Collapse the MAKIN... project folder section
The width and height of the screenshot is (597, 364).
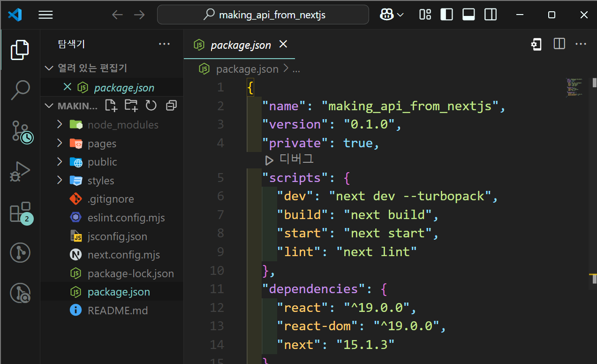coord(49,106)
